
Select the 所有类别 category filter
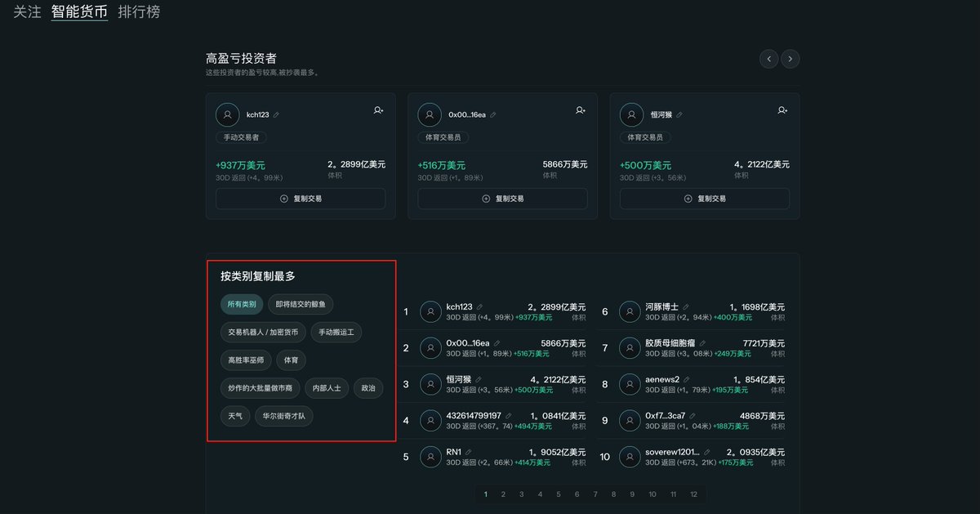click(241, 305)
